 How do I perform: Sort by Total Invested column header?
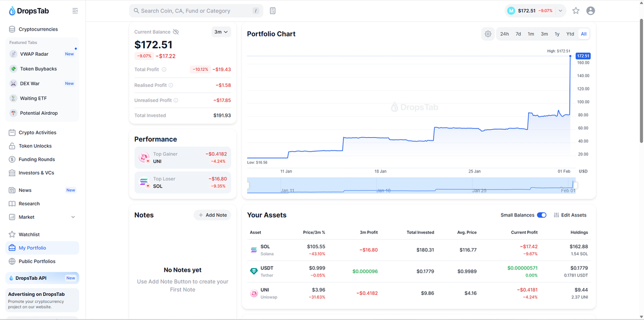420,232
